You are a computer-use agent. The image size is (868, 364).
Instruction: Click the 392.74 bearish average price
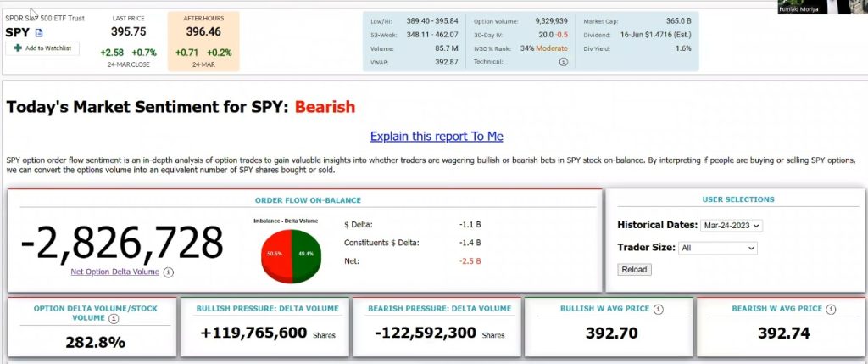[784, 333]
